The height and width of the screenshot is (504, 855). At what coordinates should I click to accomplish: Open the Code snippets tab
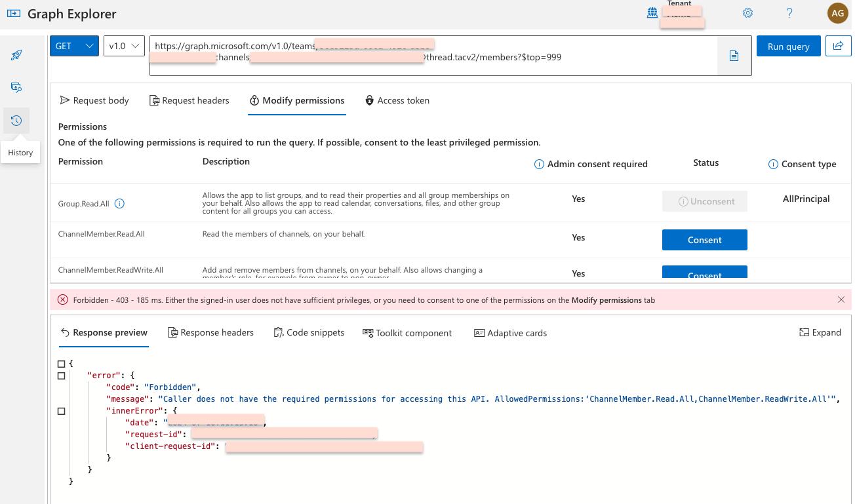pyautogui.click(x=309, y=333)
